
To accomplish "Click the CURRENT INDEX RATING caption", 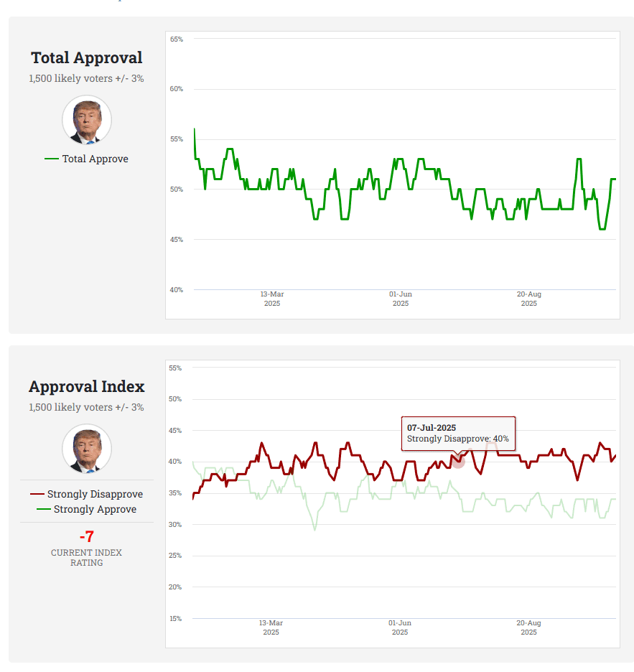I will [x=87, y=558].
